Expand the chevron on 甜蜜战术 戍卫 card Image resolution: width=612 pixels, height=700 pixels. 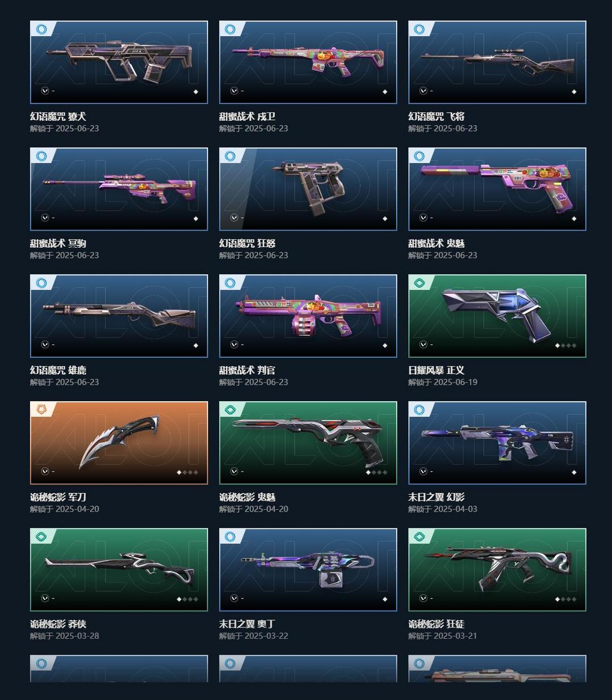coord(234,91)
